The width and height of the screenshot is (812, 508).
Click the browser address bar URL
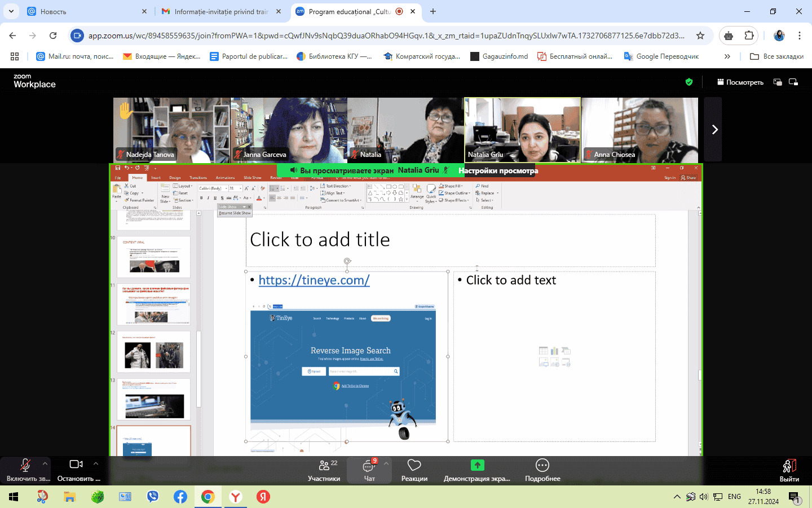pyautogui.click(x=386, y=36)
